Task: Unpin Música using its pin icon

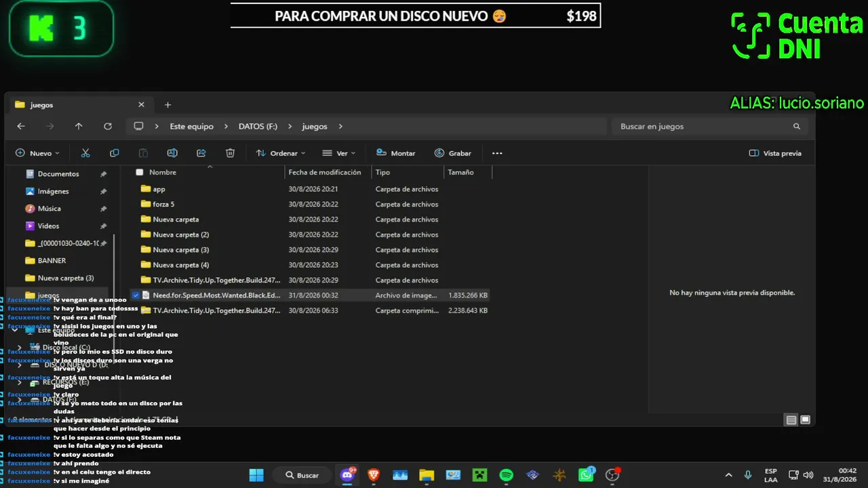Action: click(x=103, y=209)
